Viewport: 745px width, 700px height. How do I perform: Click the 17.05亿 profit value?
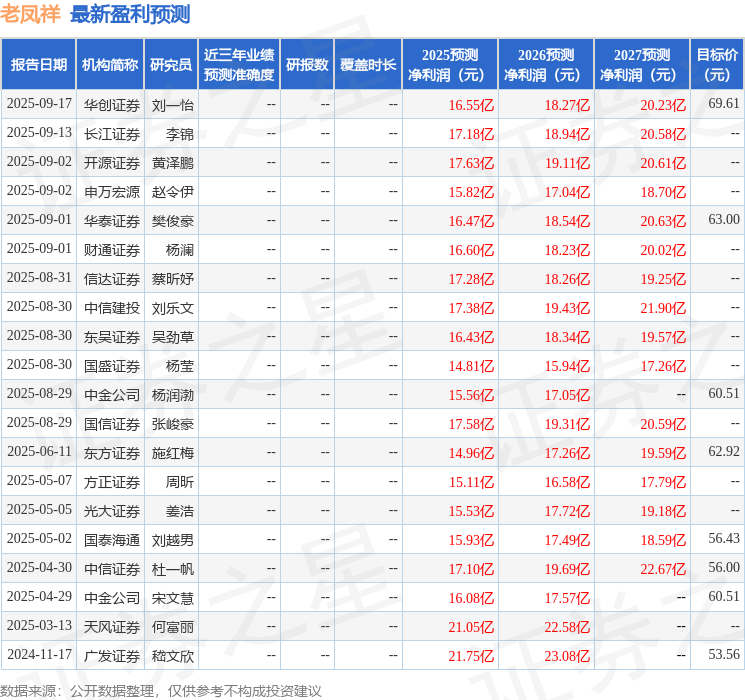[567, 395]
